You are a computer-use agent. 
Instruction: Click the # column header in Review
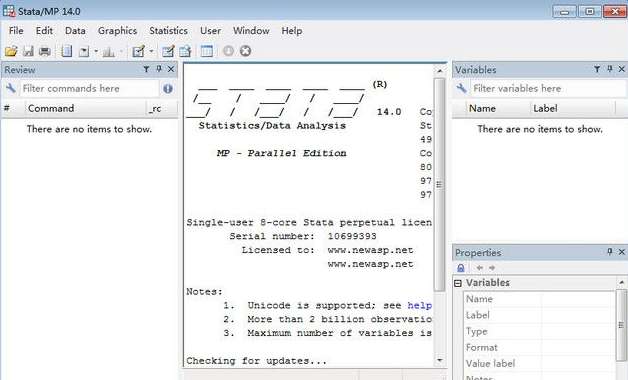coord(13,109)
